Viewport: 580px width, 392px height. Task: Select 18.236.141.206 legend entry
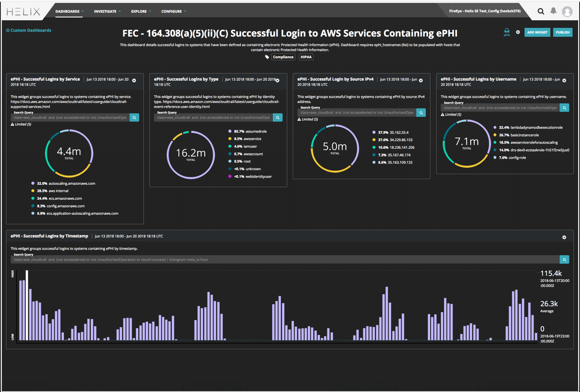(x=393, y=147)
